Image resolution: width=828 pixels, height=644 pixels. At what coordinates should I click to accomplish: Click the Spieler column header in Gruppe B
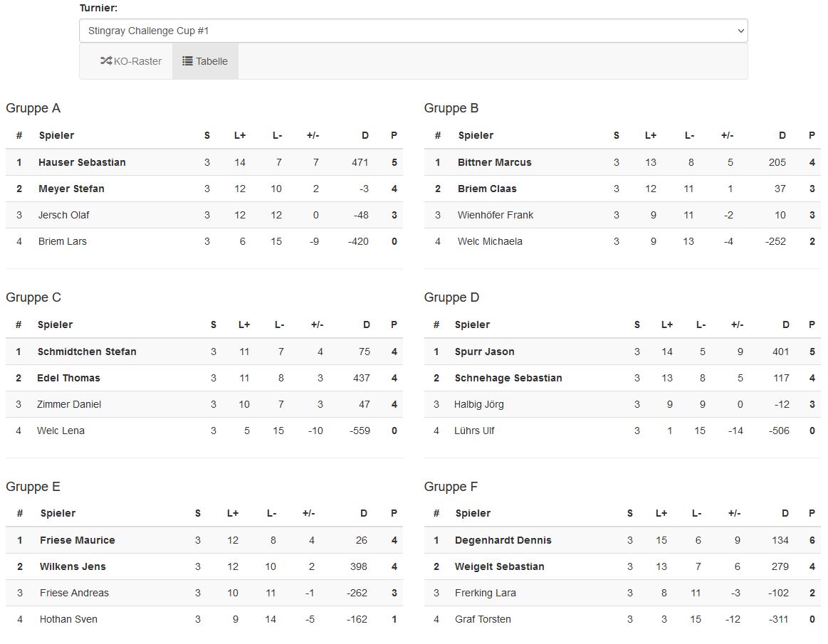click(x=476, y=135)
